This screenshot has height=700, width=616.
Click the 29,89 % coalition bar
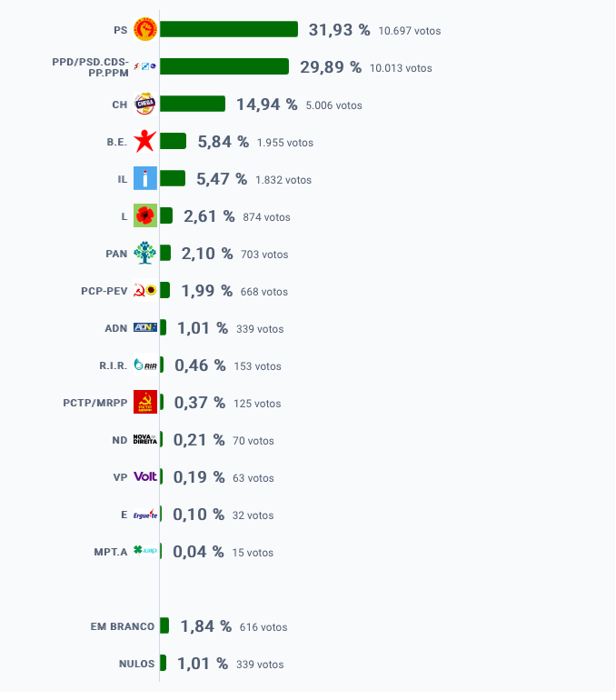click(224, 66)
